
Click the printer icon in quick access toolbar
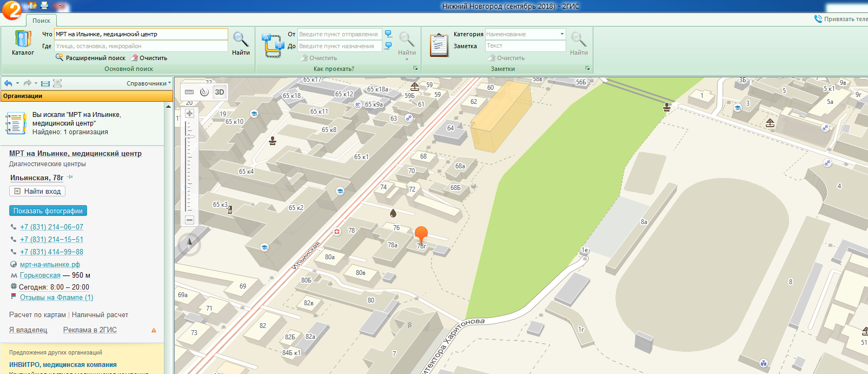44,5
